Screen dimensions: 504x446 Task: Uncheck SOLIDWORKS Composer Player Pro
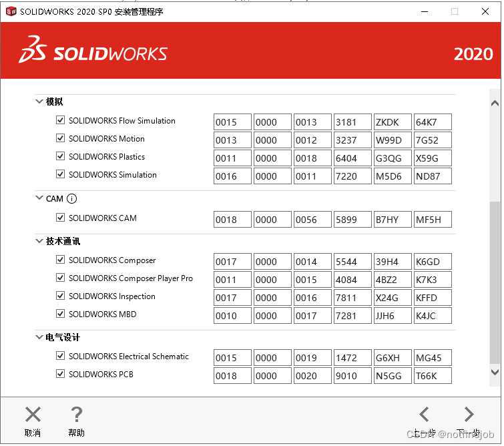(61, 278)
